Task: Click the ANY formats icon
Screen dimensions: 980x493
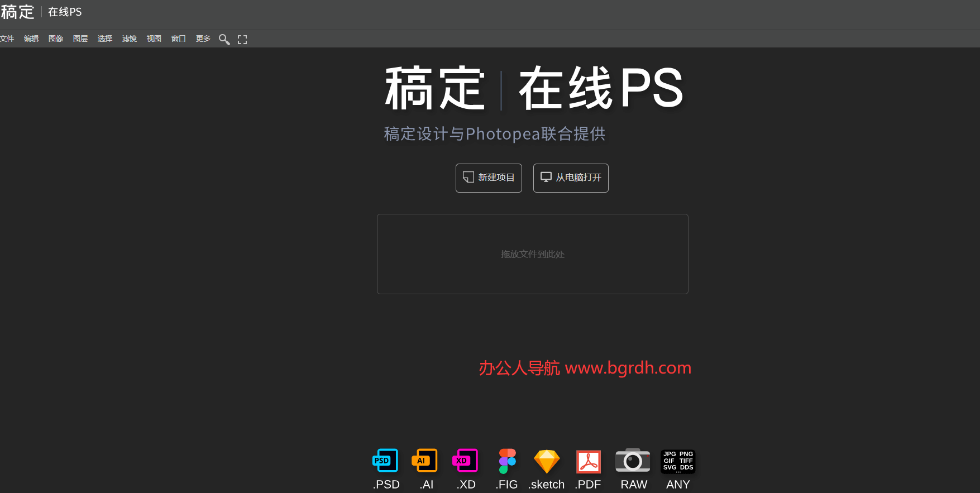Action: (x=678, y=461)
